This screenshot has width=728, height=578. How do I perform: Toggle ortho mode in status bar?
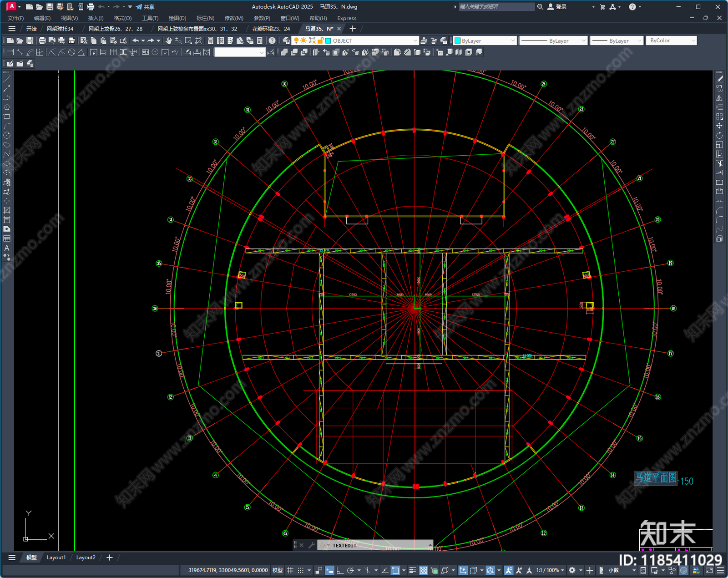tap(340, 570)
